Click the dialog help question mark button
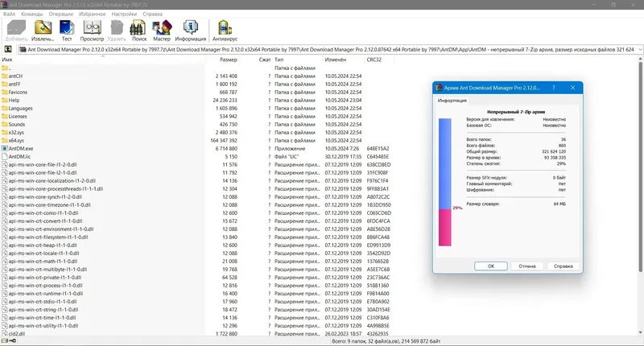This screenshot has width=644, height=346. [553, 88]
